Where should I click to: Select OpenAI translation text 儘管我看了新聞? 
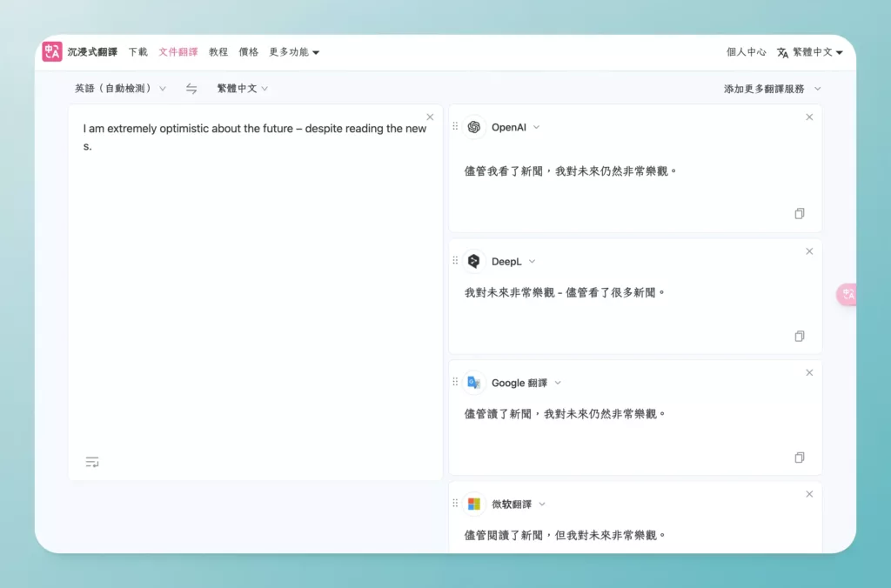(x=504, y=171)
